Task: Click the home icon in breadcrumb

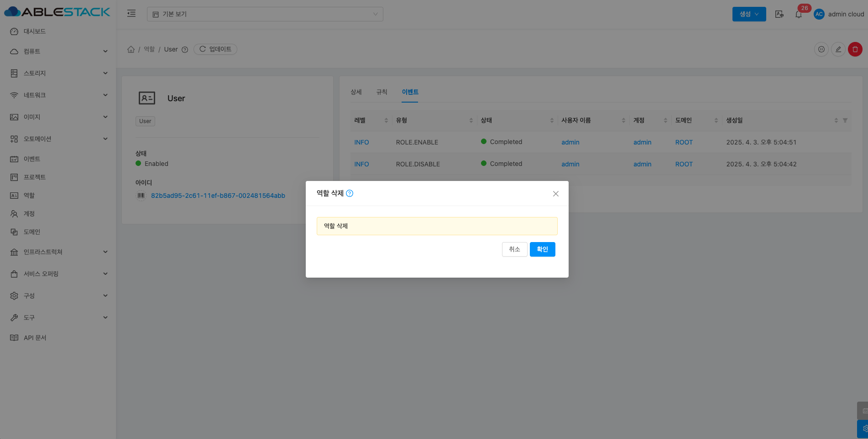Action: pyautogui.click(x=131, y=49)
